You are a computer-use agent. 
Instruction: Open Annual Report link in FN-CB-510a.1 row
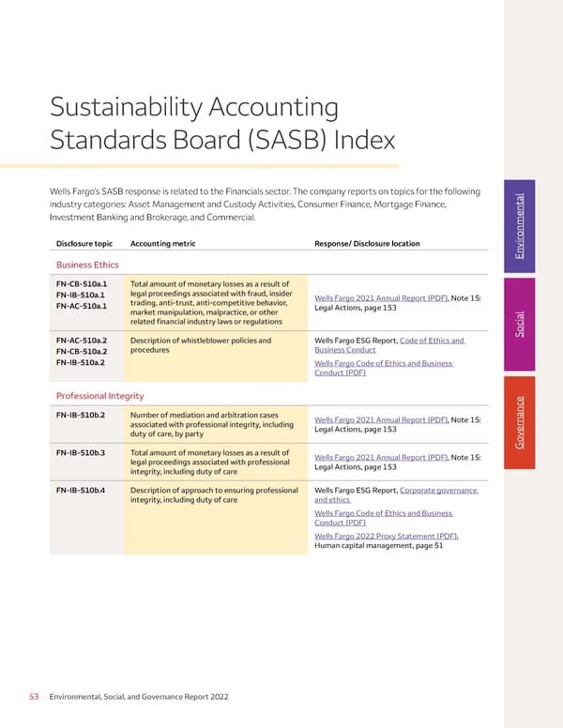point(382,298)
